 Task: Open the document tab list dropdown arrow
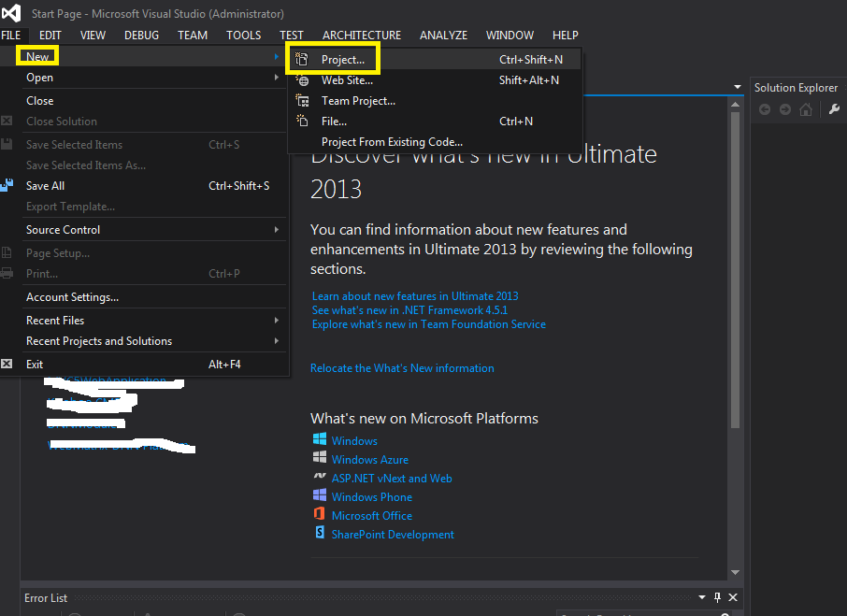pyautogui.click(x=737, y=88)
